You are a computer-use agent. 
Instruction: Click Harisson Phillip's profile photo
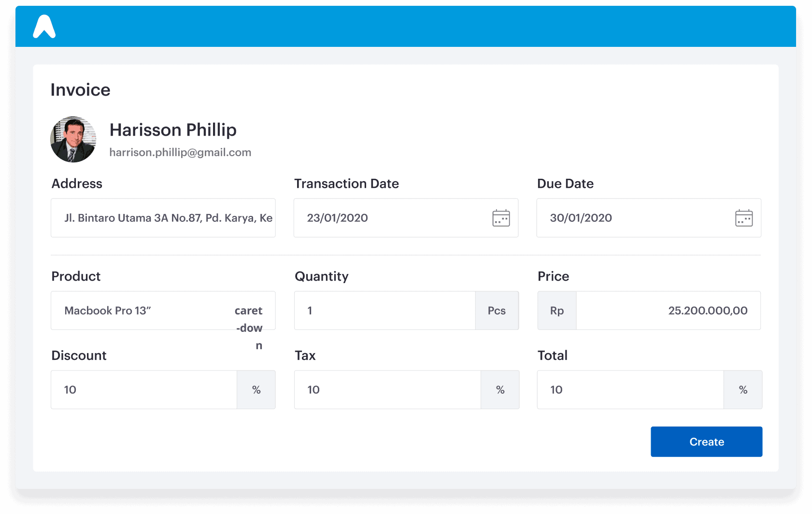click(73, 139)
